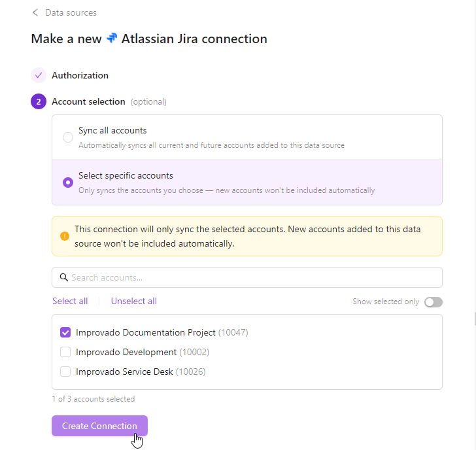Click the Atlassian Jira logo icon
This screenshot has width=476, height=450.
tap(112, 39)
